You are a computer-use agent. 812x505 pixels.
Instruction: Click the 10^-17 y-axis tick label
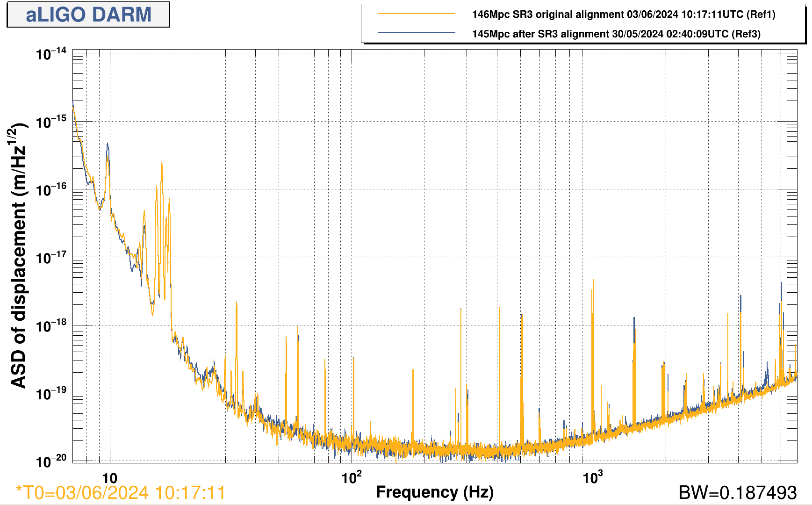[51, 258]
